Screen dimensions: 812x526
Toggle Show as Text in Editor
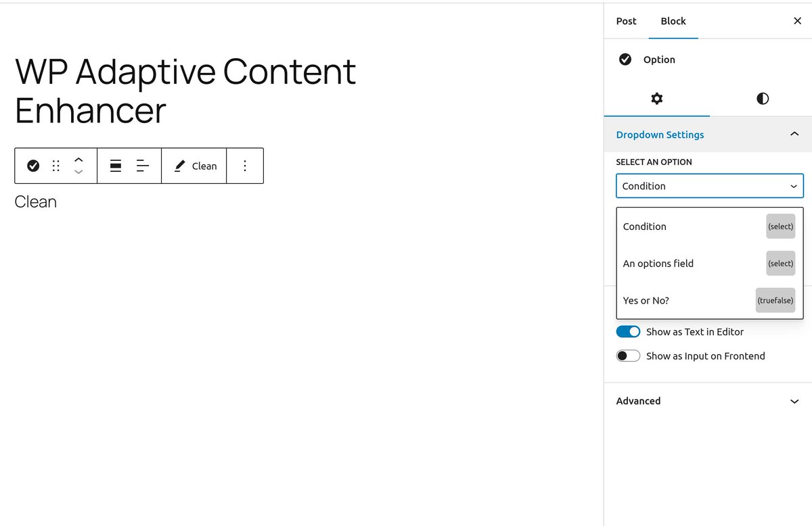[x=628, y=332]
